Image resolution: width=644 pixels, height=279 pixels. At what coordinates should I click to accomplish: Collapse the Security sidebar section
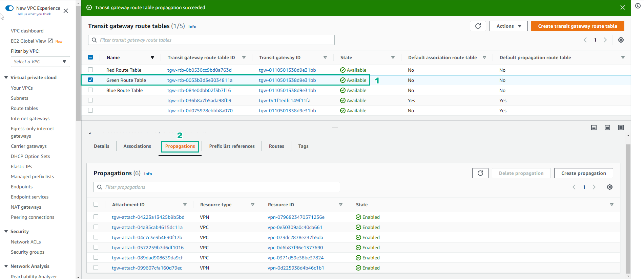tap(6, 231)
